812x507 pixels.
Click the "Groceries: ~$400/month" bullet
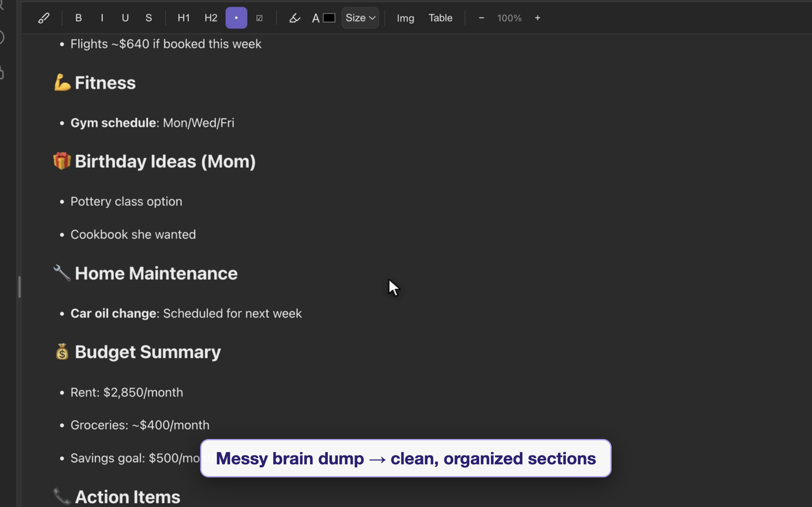140,425
